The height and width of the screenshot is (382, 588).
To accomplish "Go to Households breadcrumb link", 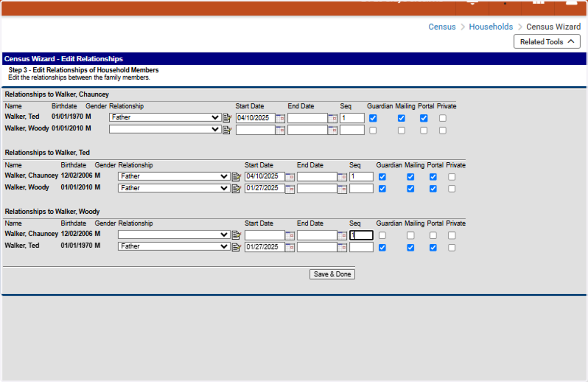I will [x=491, y=27].
